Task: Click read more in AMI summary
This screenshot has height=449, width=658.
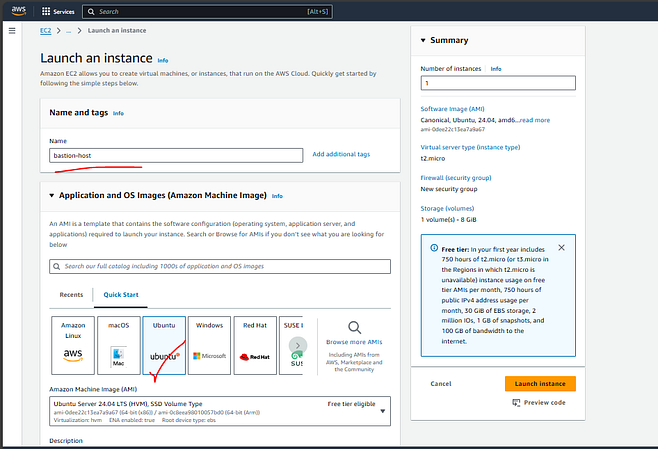Action: point(535,120)
